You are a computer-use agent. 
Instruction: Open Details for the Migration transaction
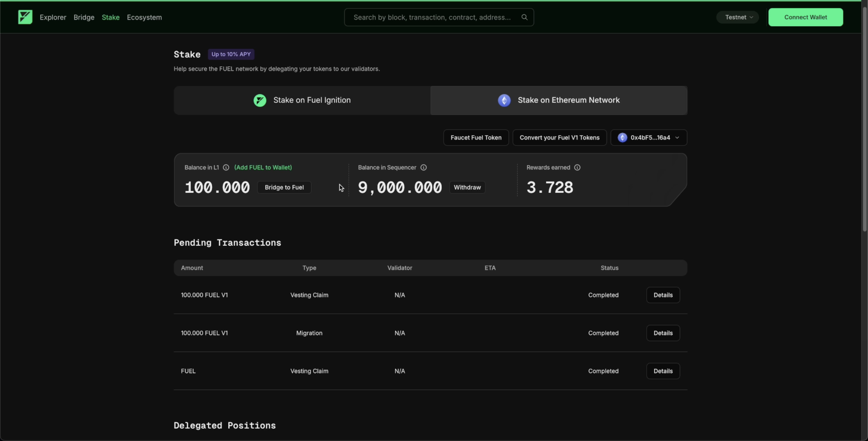coord(663,333)
